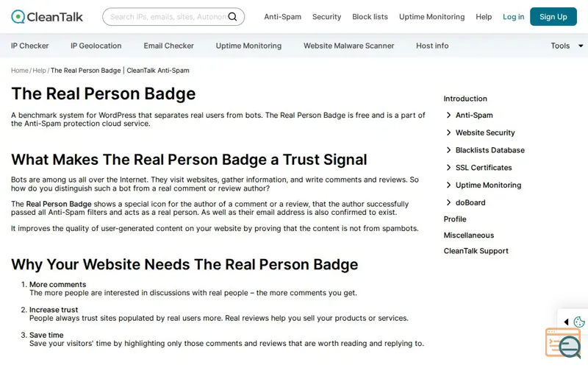Click 'What Makes The Real Person Badge' heading

coord(189,160)
